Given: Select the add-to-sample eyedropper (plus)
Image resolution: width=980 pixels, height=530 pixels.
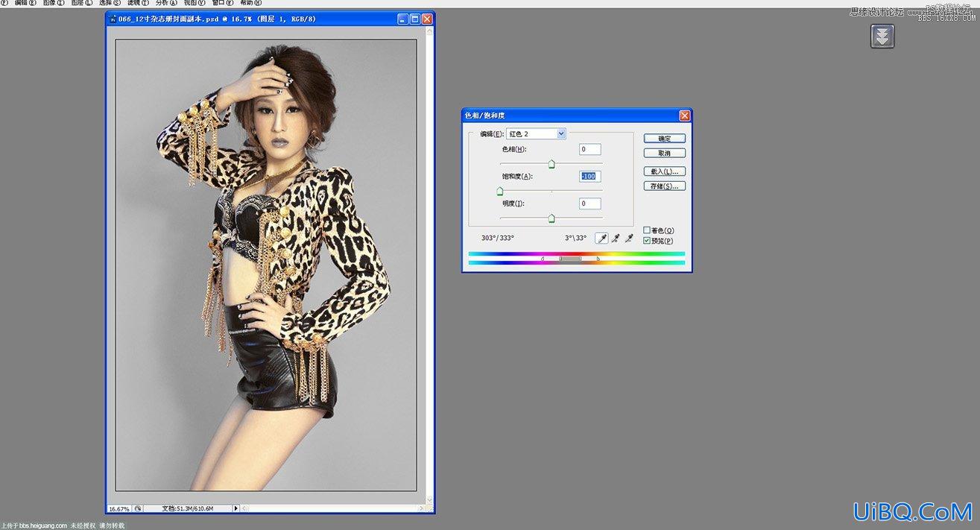Looking at the screenshot, I should (x=616, y=238).
